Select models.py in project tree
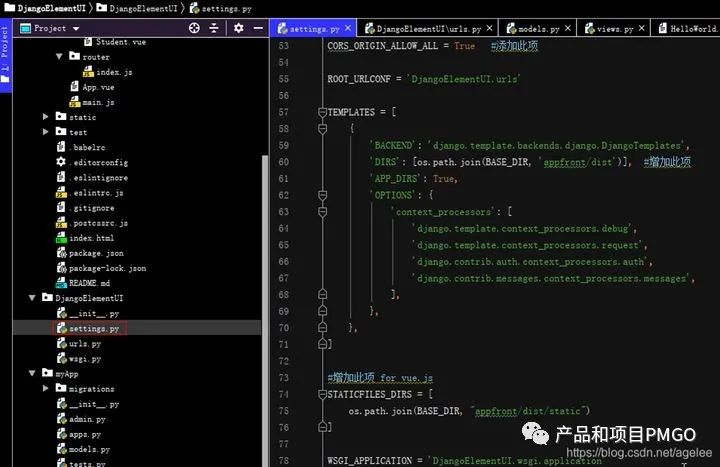Viewport: 720px width, 467px height. click(84, 449)
